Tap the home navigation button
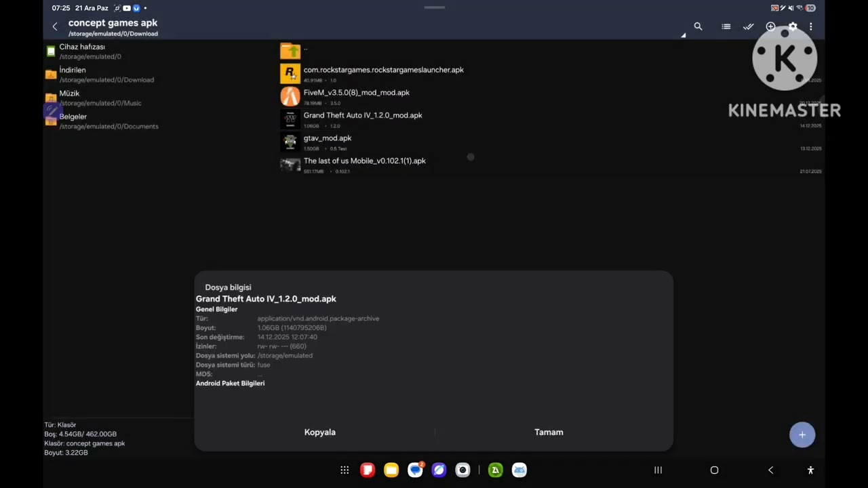This screenshot has height=488, width=868. 714,470
